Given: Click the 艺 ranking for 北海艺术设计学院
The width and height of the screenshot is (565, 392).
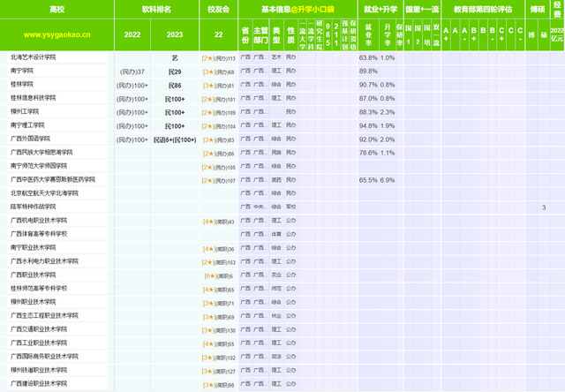Looking at the screenshot, I should click(x=175, y=58).
